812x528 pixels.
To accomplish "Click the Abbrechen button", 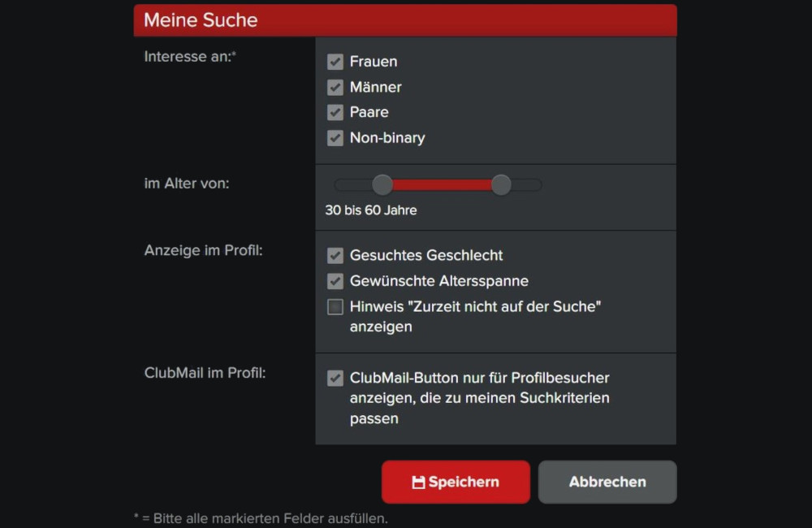I will pos(607,481).
